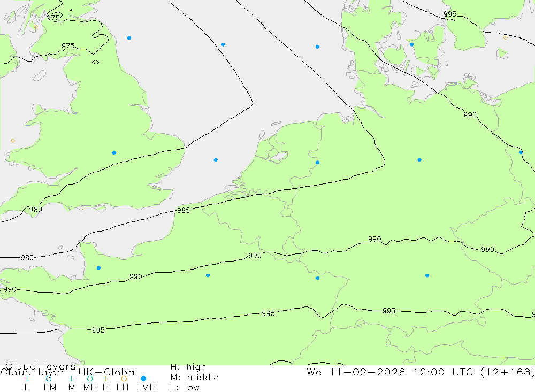
Task: Click the filled blue LMH legend symbol
Action: point(143,379)
